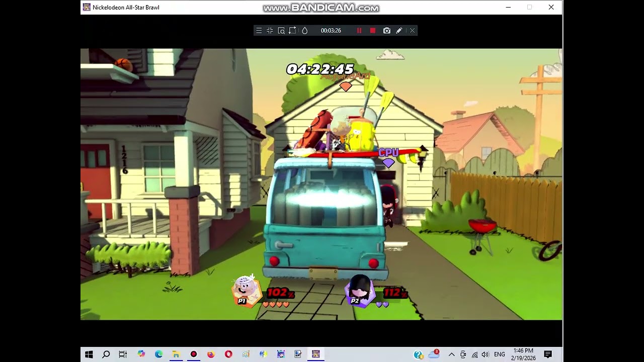Open the Windows Action Center notifications
This screenshot has height=362, width=644.
[x=548, y=354]
